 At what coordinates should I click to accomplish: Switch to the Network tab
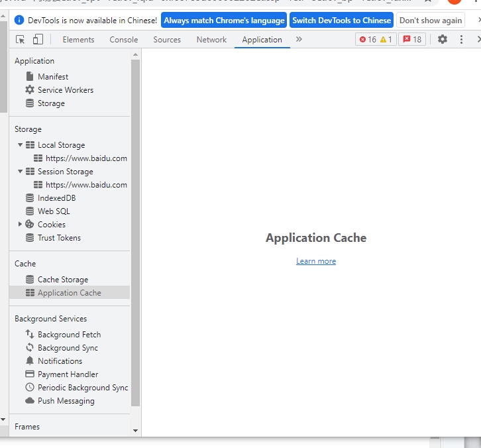pyautogui.click(x=211, y=40)
